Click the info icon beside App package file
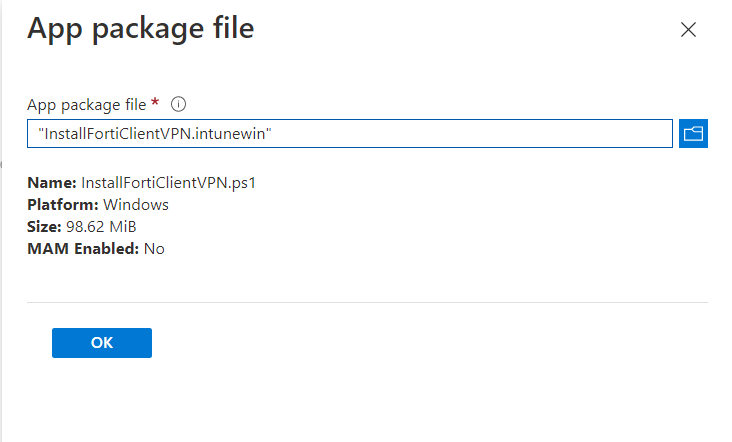This screenshot has height=442, width=732. click(178, 104)
